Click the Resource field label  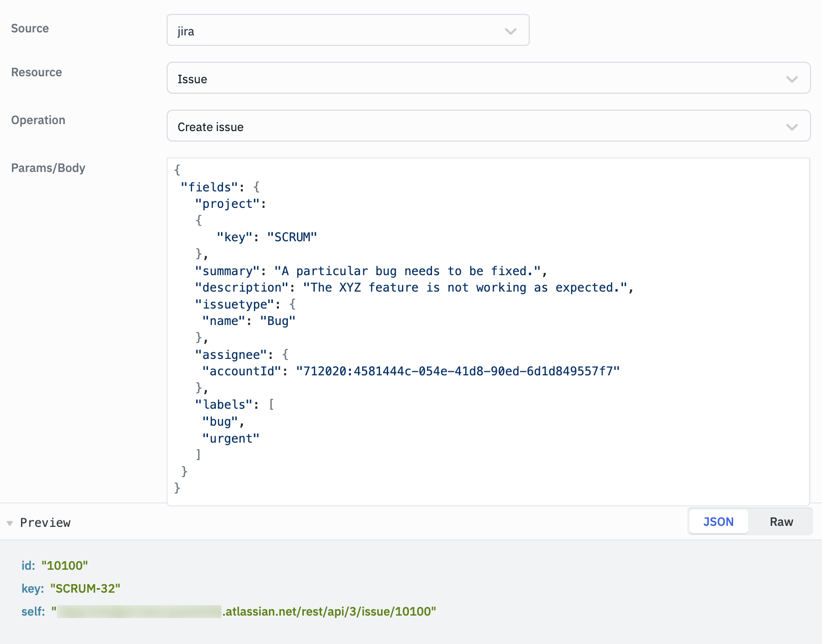tap(36, 72)
